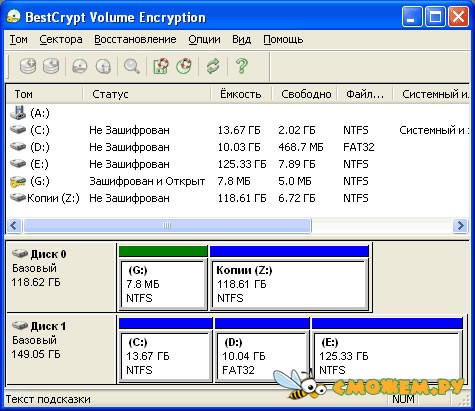The image size is (475, 411).
Task: Click the '125.33 ГБ' capacity in E: row
Action: pyautogui.click(x=242, y=164)
